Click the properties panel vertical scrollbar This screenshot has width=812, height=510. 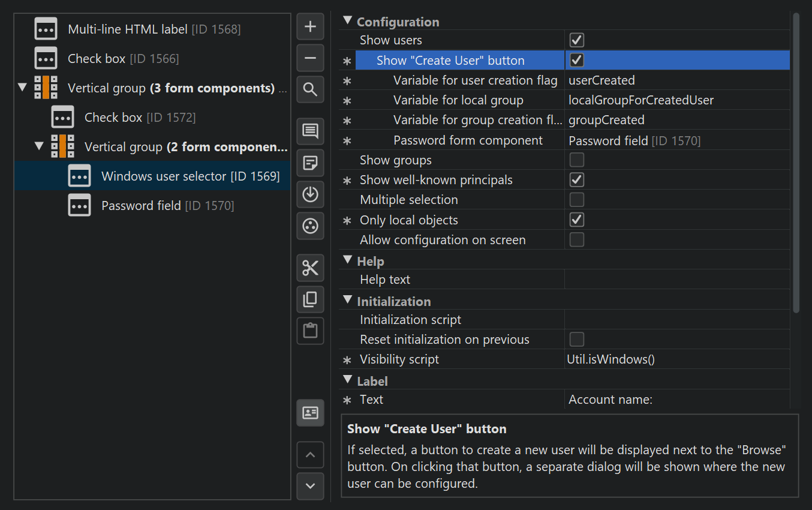(x=796, y=162)
